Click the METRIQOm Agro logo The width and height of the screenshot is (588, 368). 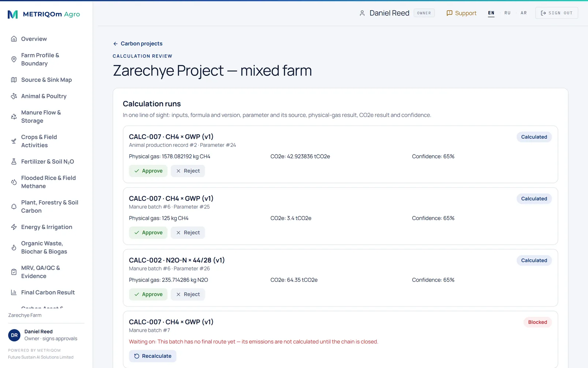tap(44, 14)
